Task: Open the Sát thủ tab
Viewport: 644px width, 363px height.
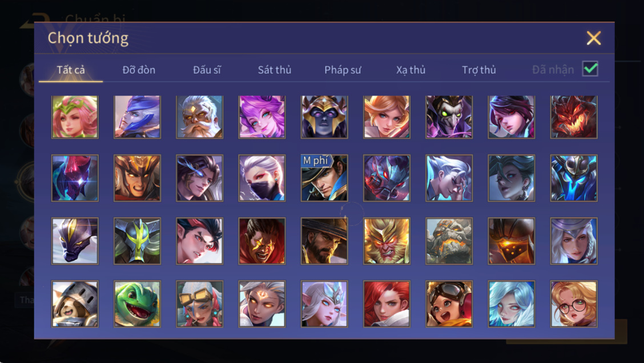Action: click(x=275, y=70)
